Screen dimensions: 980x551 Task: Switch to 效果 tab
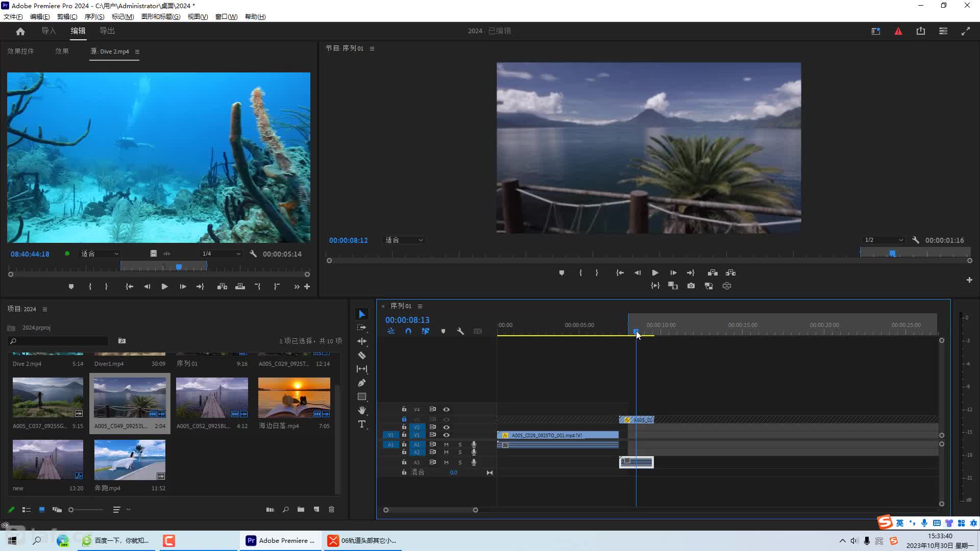click(62, 51)
